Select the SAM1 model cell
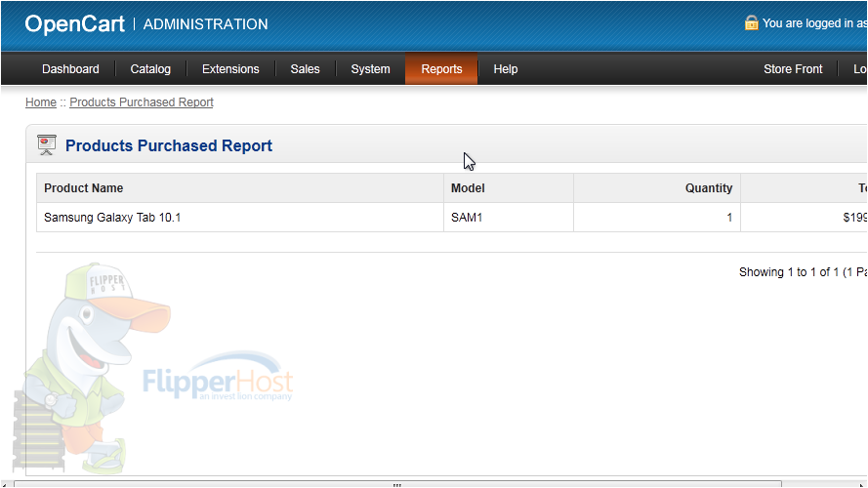Image resolution: width=868 pixels, height=488 pixels. (508, 218)
